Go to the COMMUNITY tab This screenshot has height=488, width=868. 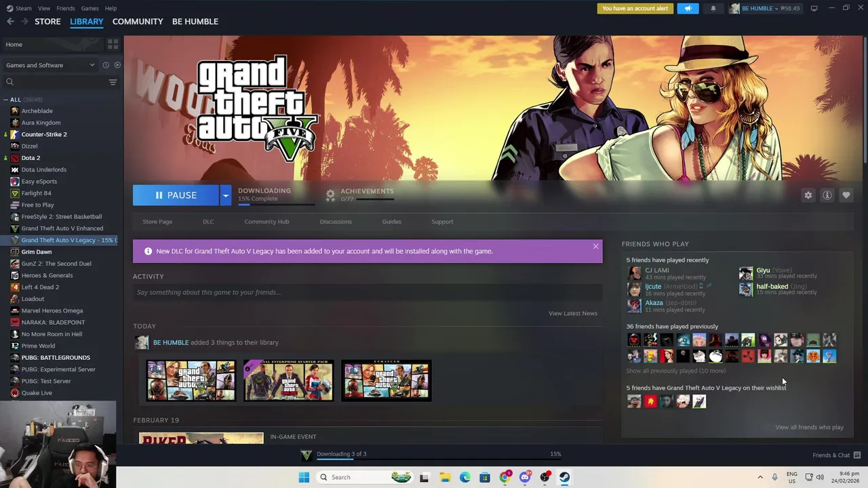pos(138,22)
